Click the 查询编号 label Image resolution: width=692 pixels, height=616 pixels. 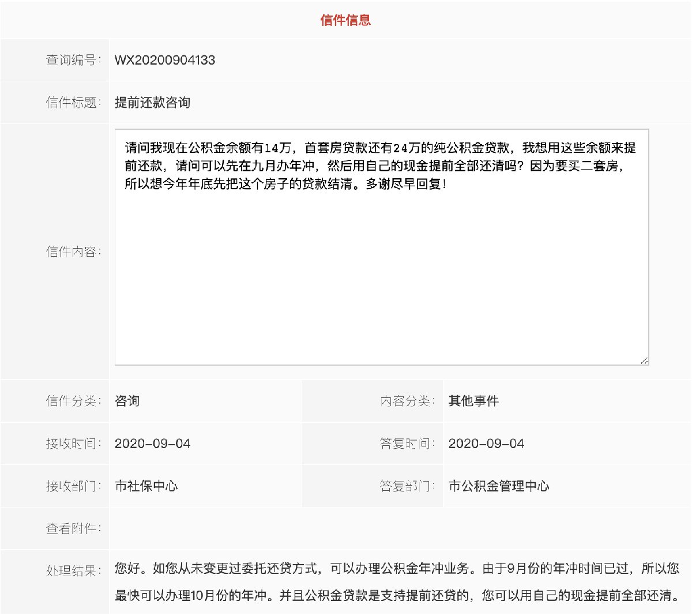pos(73,60)
